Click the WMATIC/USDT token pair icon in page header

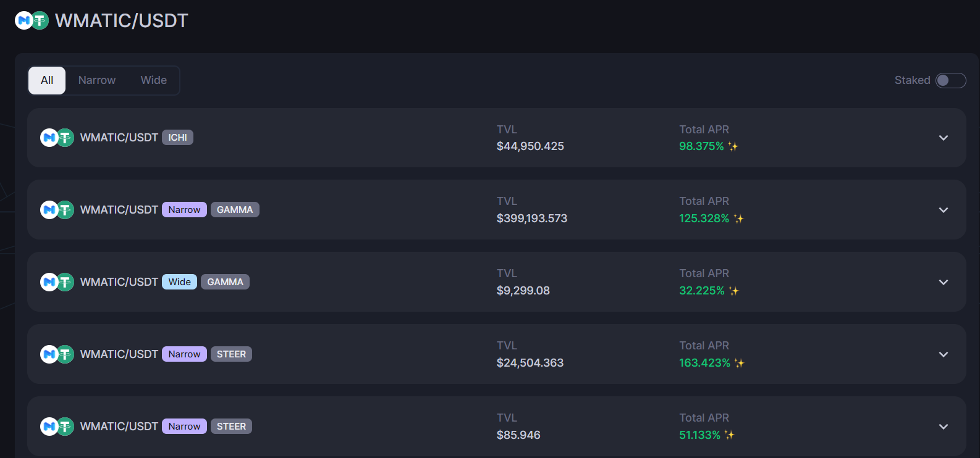(32, 20)
